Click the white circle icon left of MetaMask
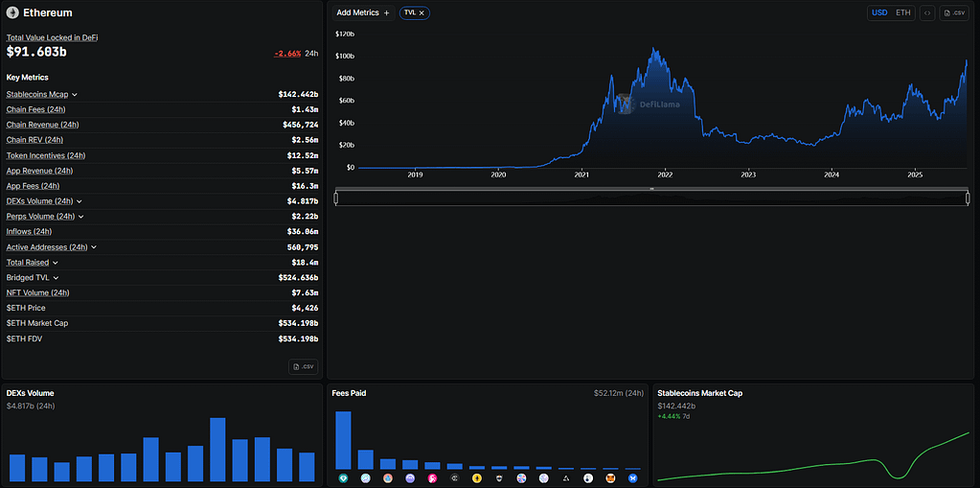The width and height of the screenshot is (980, 488). tap(589, 478)
